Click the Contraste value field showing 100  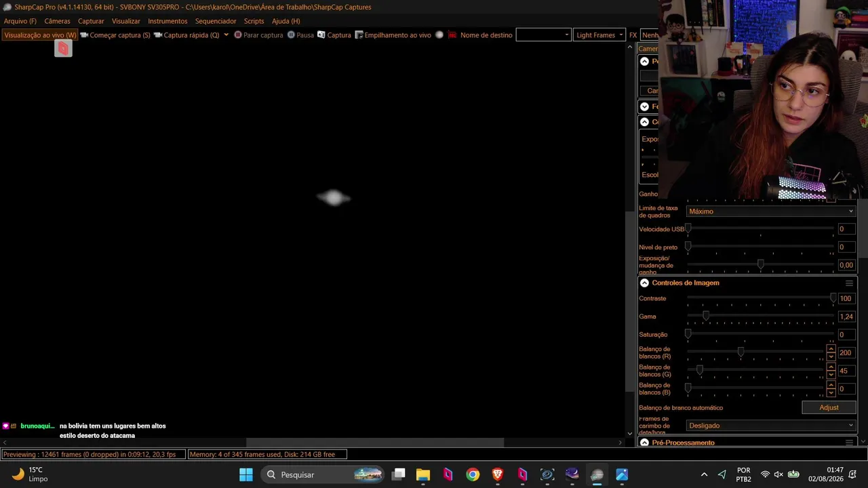[846, 299]
